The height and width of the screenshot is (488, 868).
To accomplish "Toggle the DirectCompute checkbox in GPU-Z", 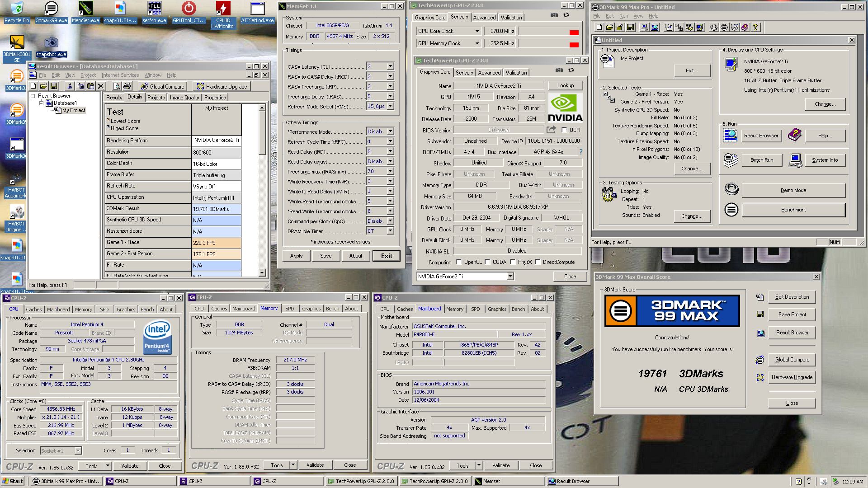I will [538, 262].
